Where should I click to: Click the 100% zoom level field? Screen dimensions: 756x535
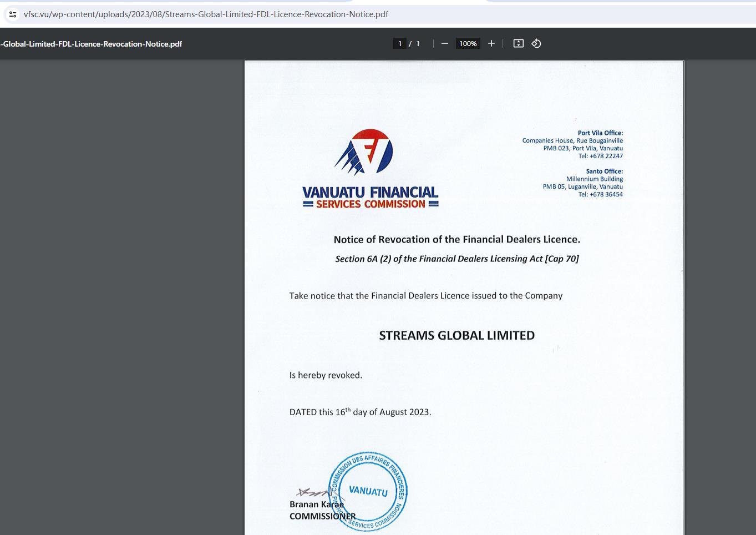point(468,43)
